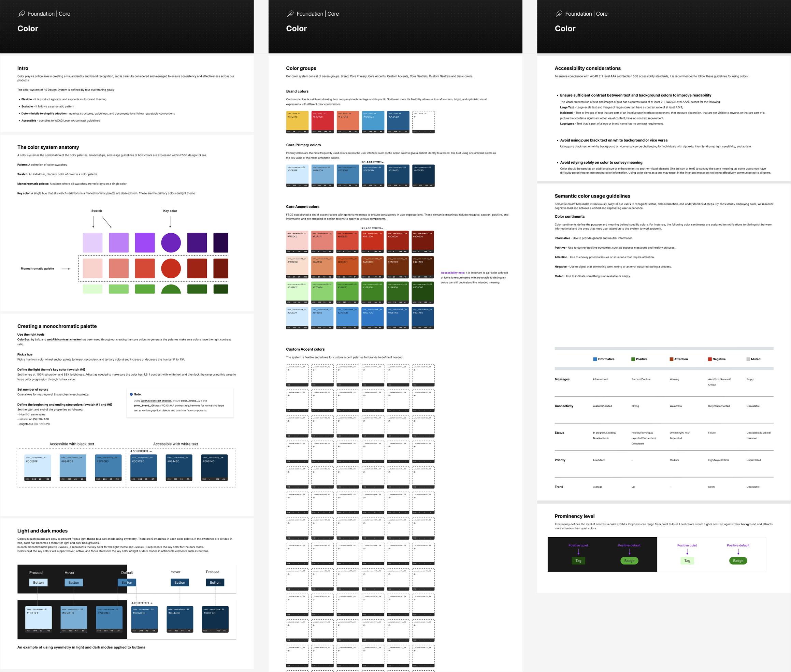Screen dimensions: 791x672
Task: Click the 'Success/Confirm' table cell
Action: pos(641,379)
